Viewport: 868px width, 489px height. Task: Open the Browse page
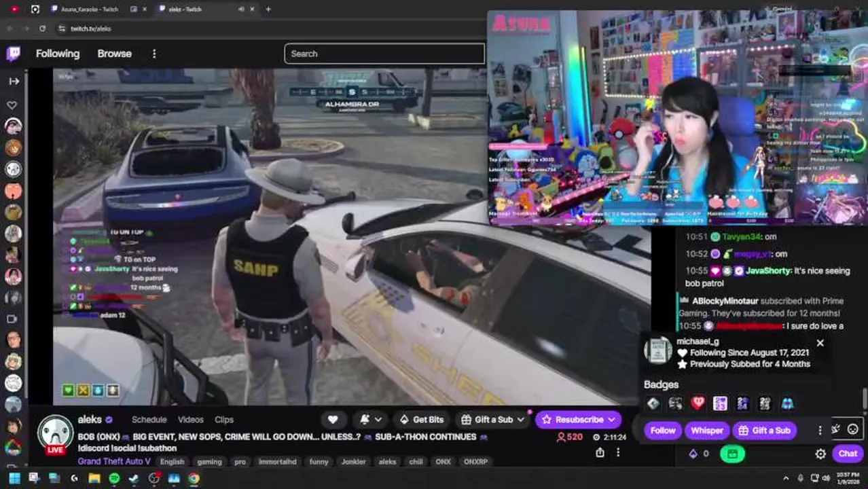[114, 54]
